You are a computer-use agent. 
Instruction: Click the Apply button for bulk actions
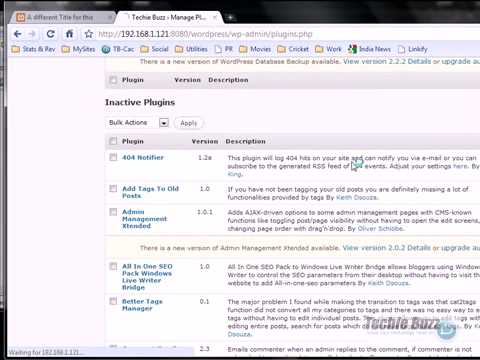point(189,123)
